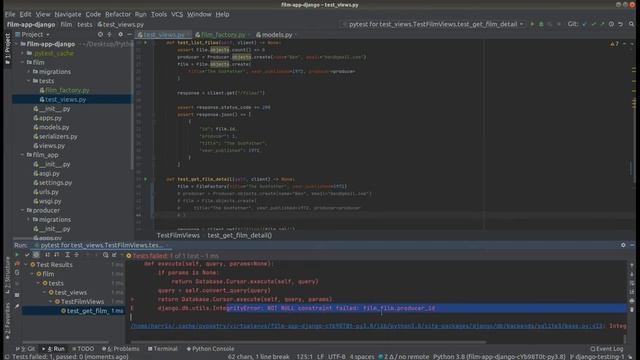This screenshot has width=640, height=360.
Task: Hide the Project panel with minus icon
Action: [x=129, y=35]
